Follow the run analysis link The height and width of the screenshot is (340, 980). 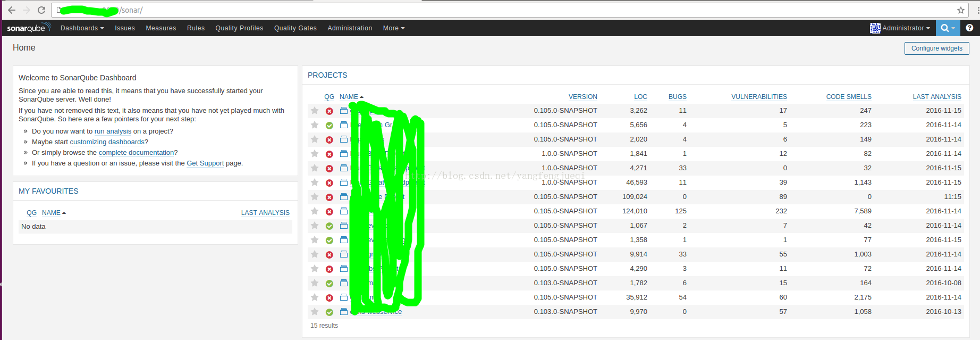(113, 131)
